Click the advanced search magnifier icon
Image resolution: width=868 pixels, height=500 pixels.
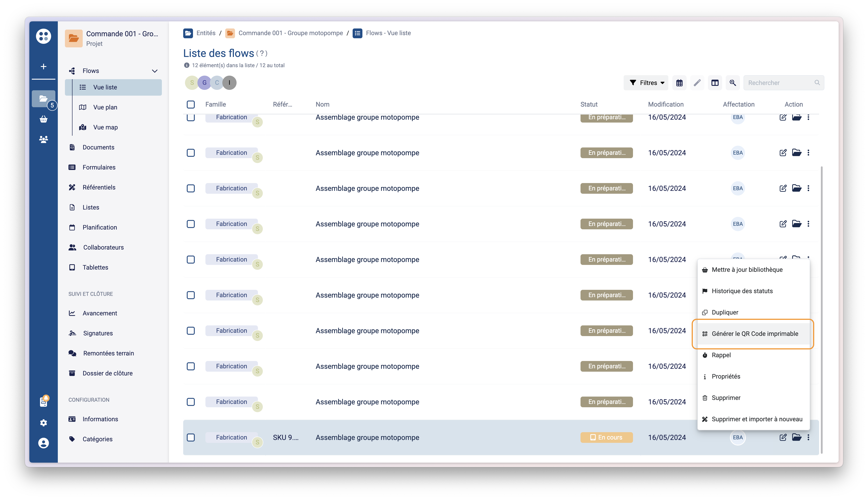(x=733, y=83)
